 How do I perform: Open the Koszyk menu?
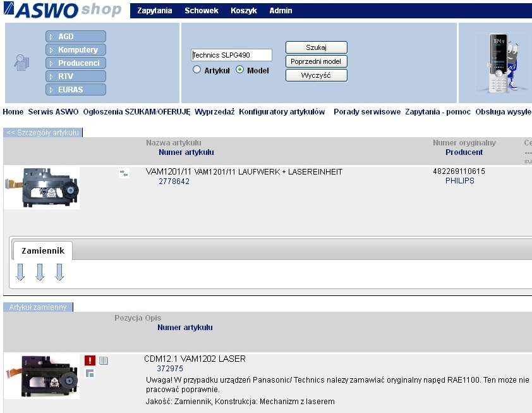[244, 11]
